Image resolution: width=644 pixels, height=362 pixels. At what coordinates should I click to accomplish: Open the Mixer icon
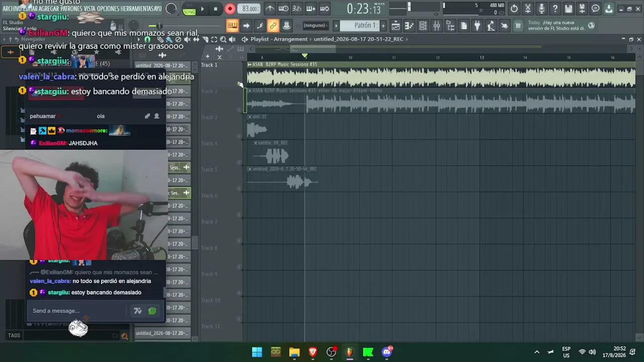pyautogui.click(x=437, y=26)
